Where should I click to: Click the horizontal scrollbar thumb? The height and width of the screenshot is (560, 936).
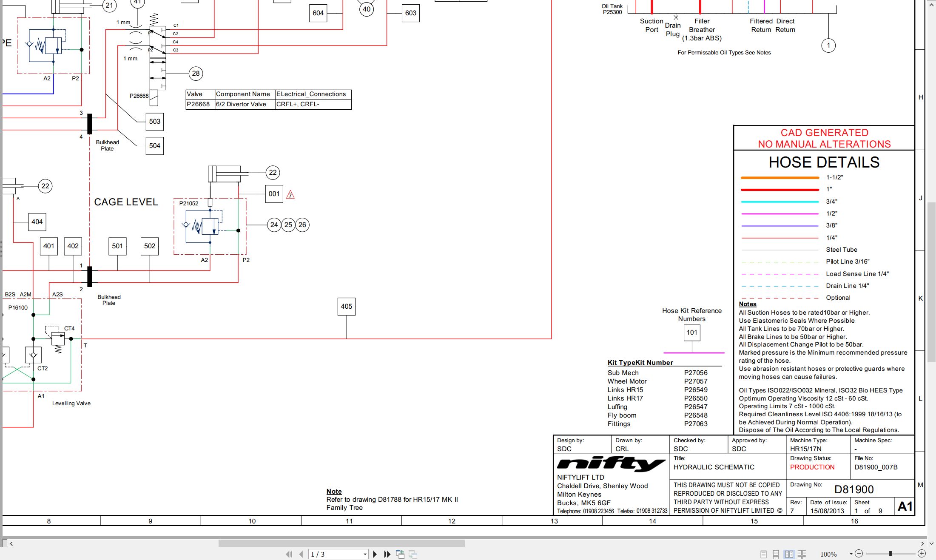pyautogui.click(x=341, y=543)
